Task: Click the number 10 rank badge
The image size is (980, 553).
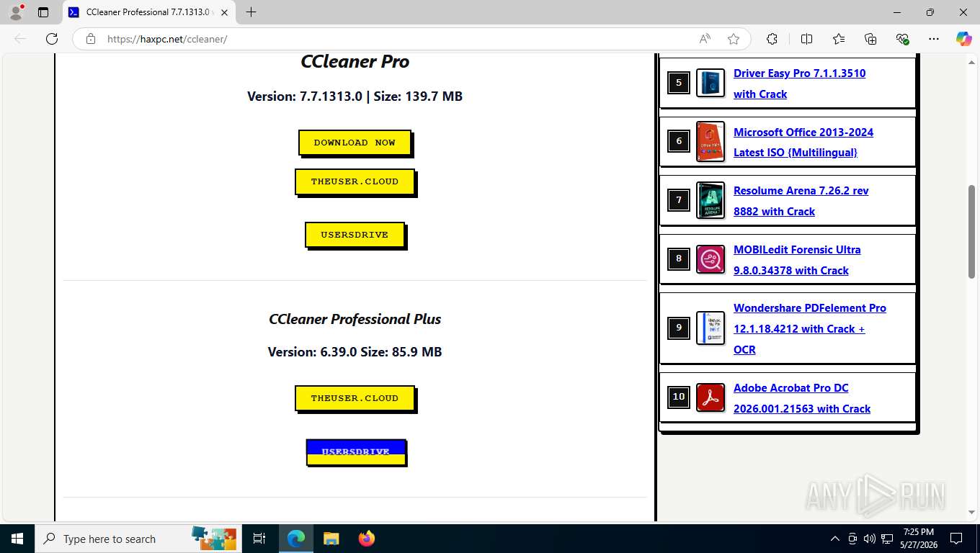Action: tap(678, 397)
